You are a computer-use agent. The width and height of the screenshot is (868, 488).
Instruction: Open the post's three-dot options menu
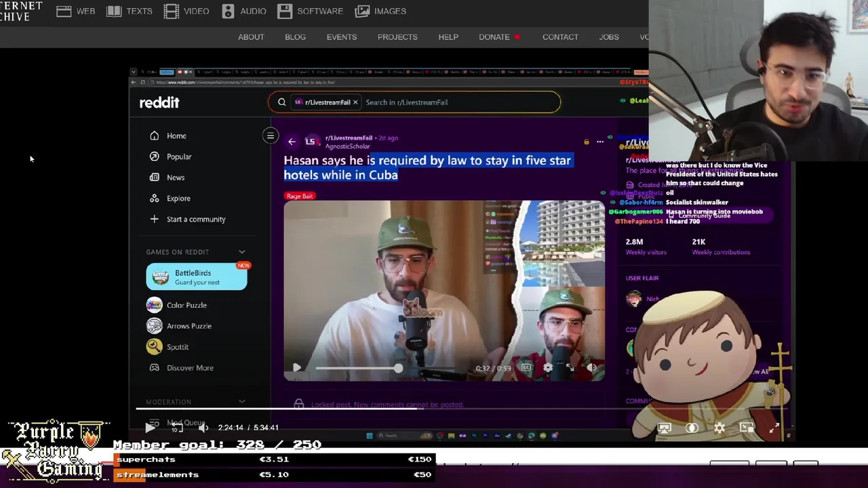coord(599,142)
